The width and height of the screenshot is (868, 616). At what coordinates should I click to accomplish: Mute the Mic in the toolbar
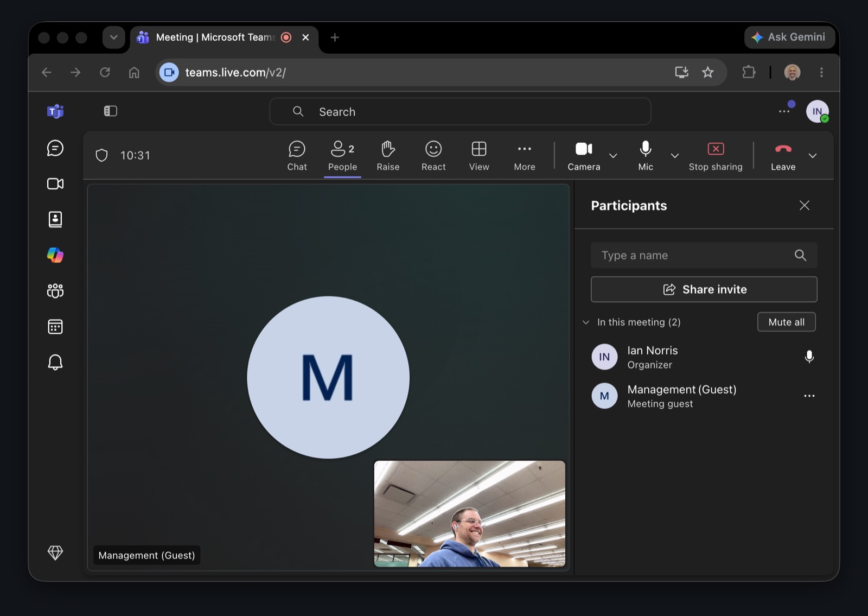pos(646,156)
